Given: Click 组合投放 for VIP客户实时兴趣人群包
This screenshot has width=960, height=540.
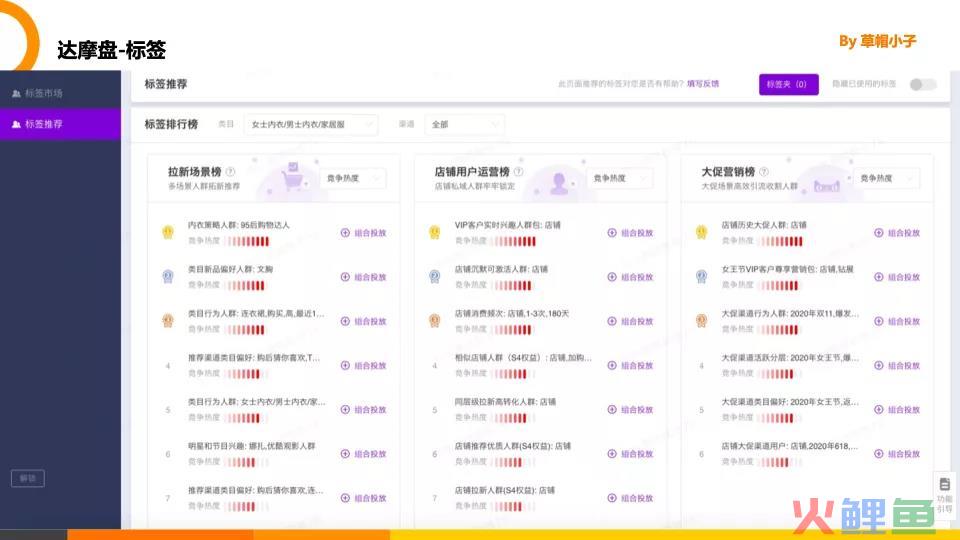Looking at the screenshot, I should pos(631,233).
